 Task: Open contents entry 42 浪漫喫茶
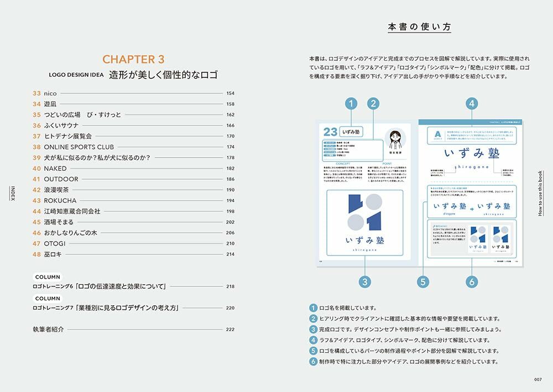[133, 190]
